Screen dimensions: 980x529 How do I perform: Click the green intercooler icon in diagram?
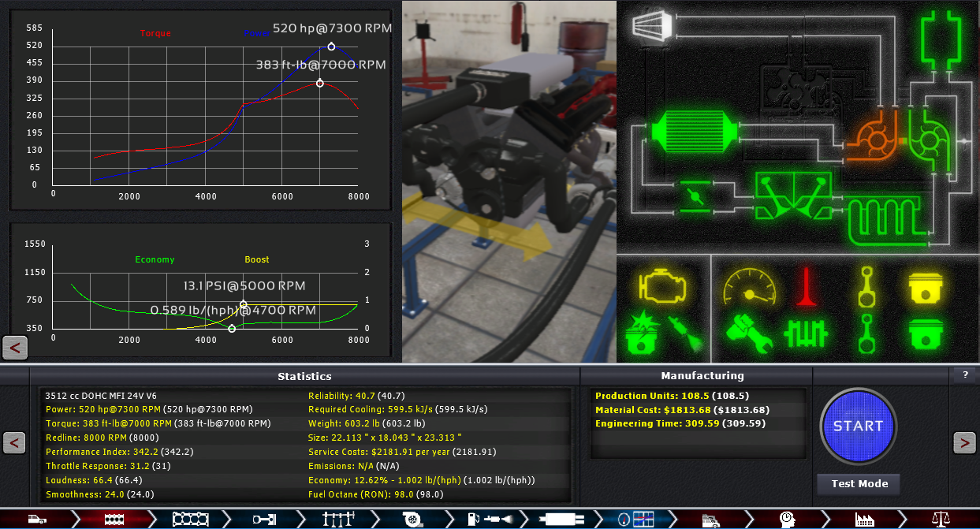(695, 134)
